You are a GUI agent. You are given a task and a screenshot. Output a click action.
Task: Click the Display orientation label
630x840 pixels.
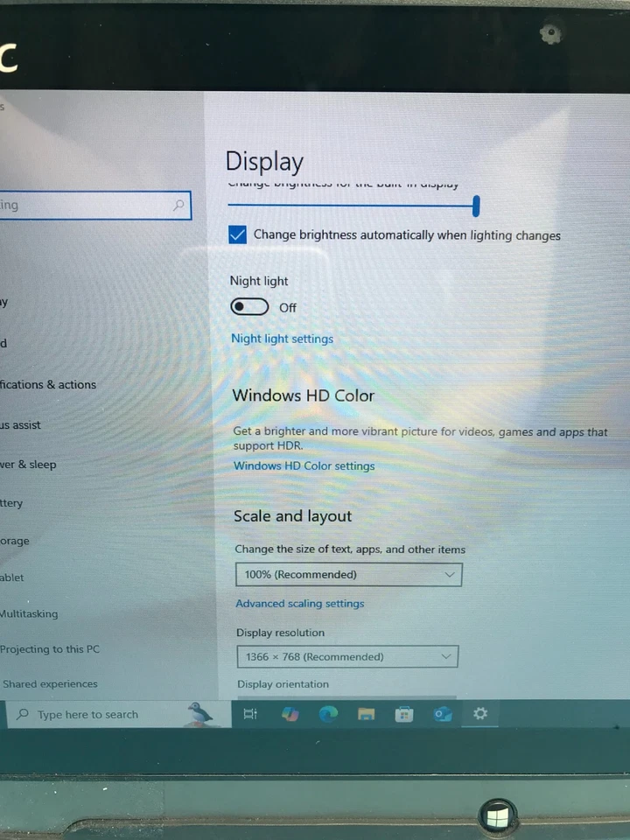tap(283, 684)
